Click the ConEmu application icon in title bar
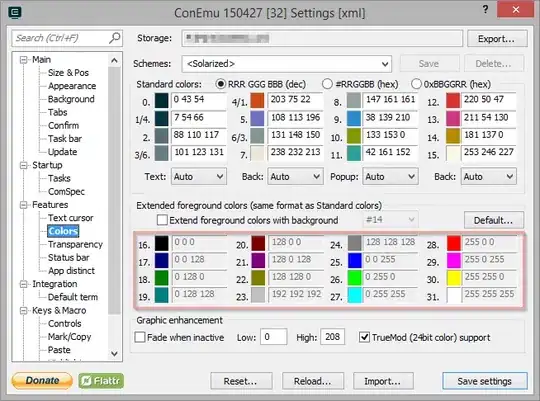This screenshot has width=540, height=401. pyautogui.click(x=14, y=13)
